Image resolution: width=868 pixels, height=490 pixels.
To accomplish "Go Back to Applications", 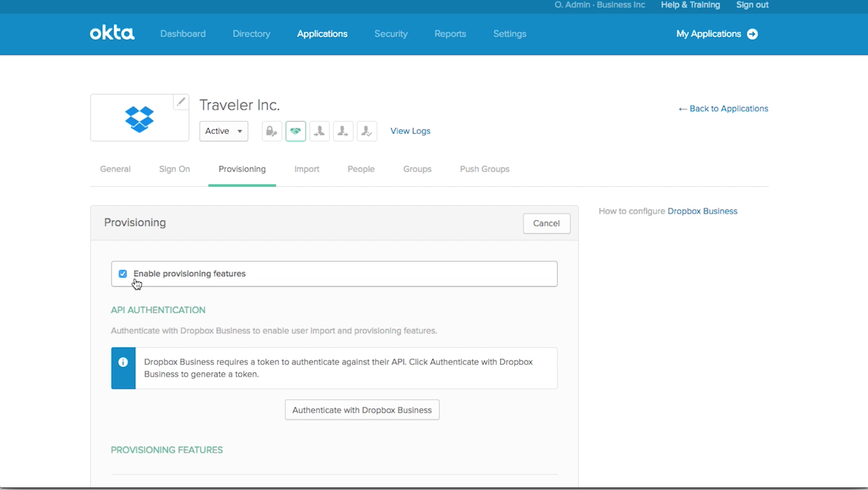I will tap(723, 109).
